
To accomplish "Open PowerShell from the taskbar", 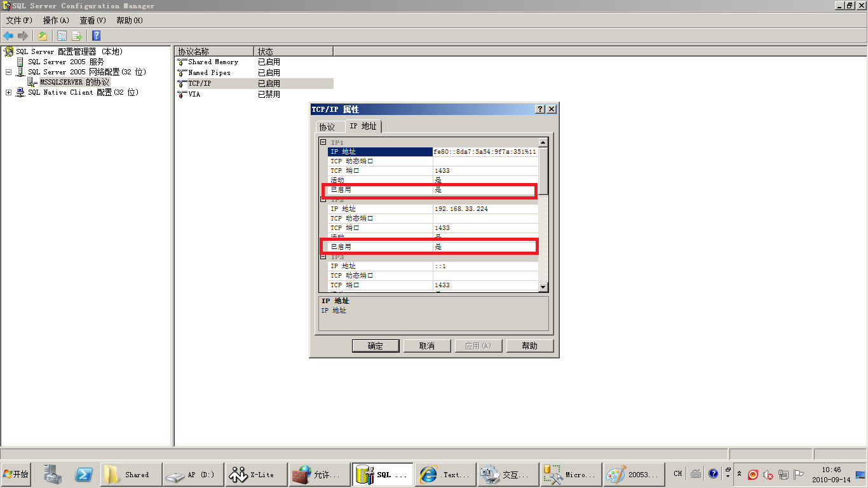I will pos(84,475).
